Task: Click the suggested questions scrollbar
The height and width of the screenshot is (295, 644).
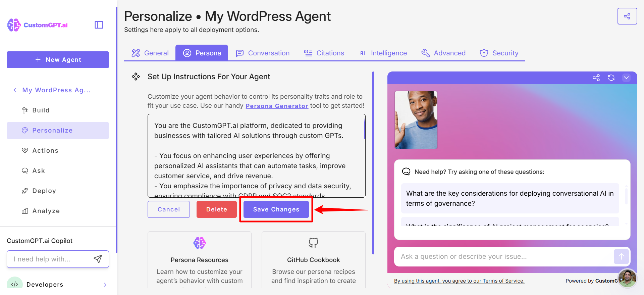Action: click(626, 196)
